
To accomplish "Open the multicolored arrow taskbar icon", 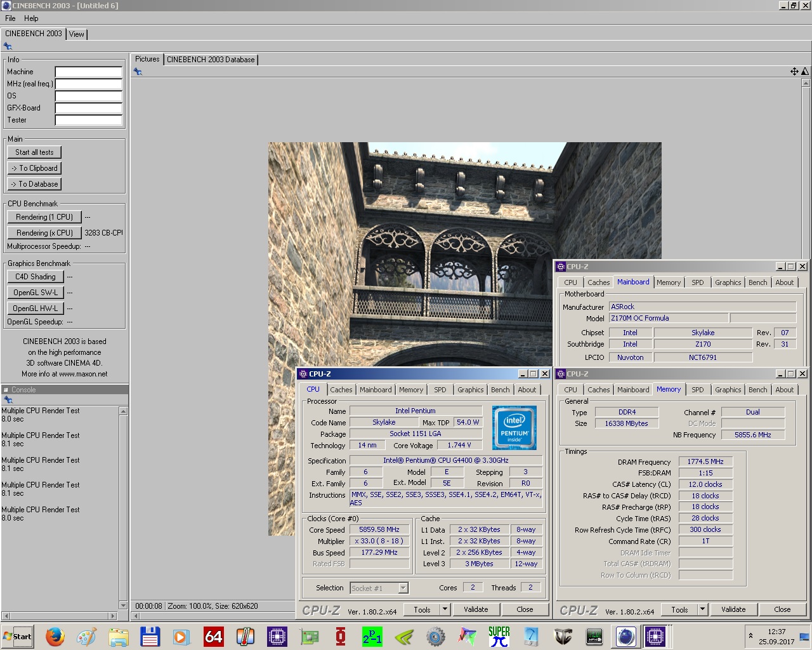I will coord(468,636).
